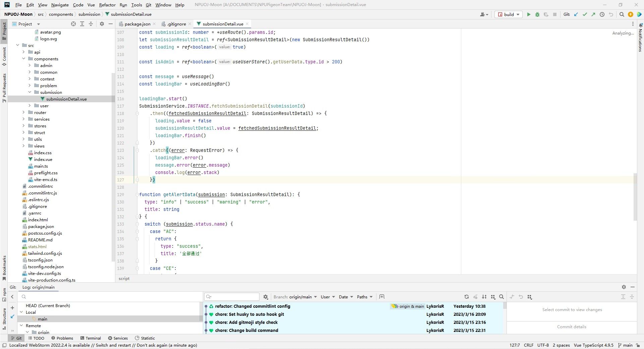Refresh the Git log list
Viewport: 644px width, 349px height.
coord(466,297)
